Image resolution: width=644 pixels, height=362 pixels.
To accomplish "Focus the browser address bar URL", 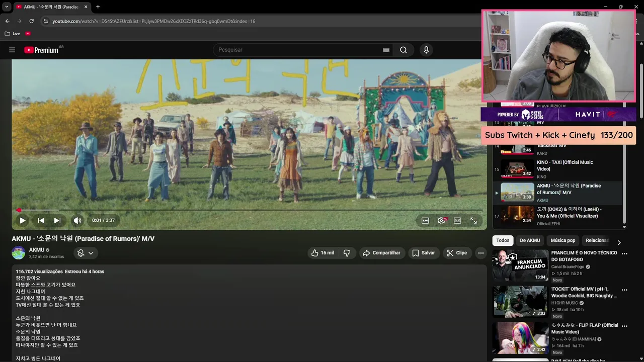I will click(153, 21).
